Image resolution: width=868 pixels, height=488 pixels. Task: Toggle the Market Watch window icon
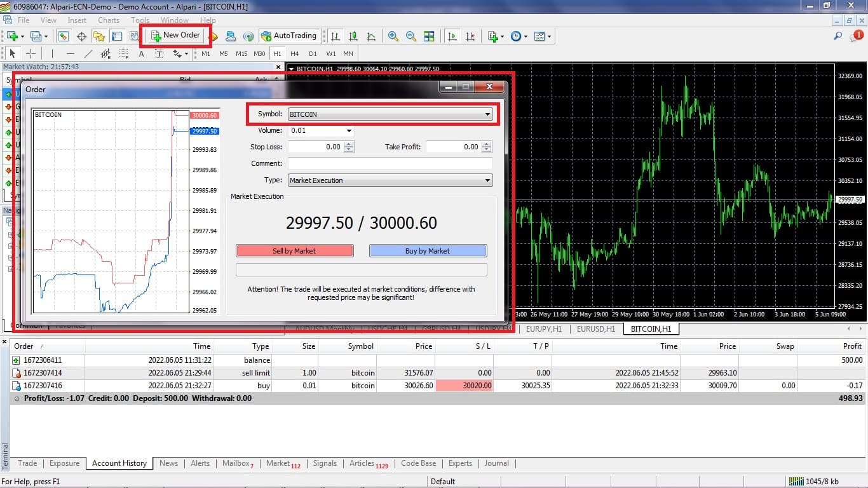(x=63, y=36)
